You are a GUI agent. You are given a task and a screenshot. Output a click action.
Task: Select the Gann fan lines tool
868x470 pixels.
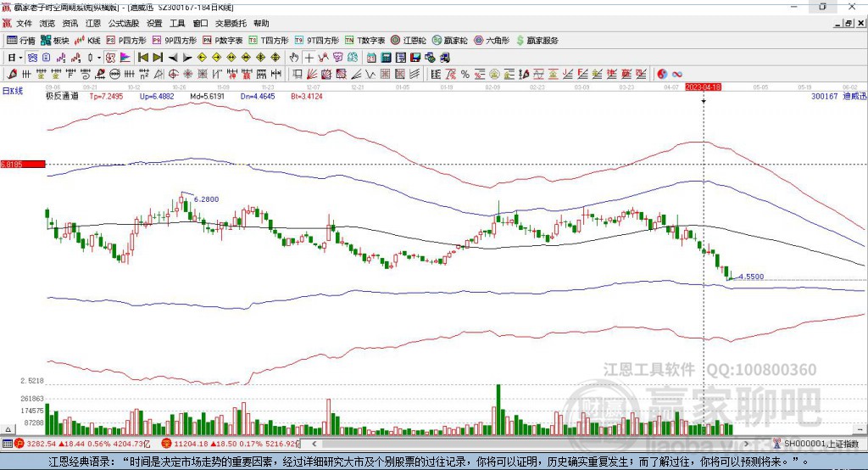312,74
